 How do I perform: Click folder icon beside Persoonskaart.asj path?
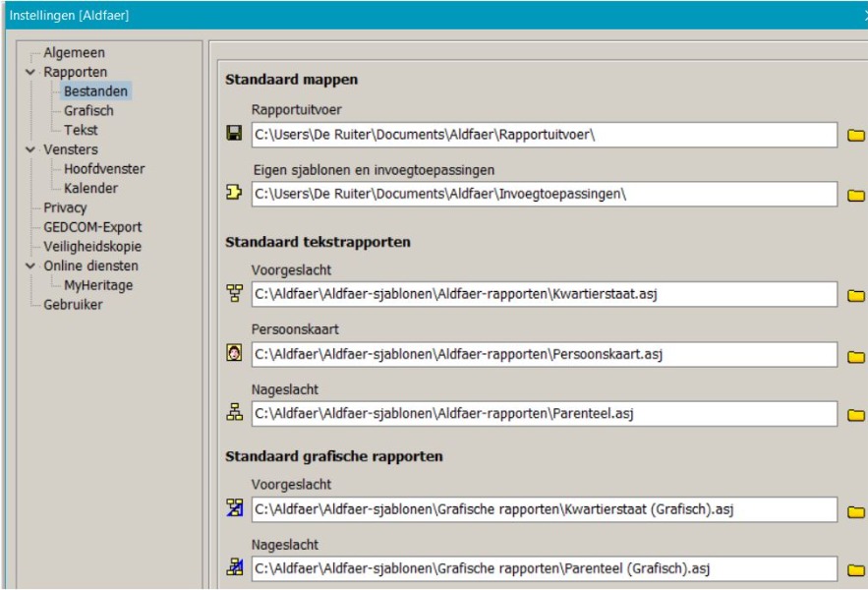pos(855,355)
